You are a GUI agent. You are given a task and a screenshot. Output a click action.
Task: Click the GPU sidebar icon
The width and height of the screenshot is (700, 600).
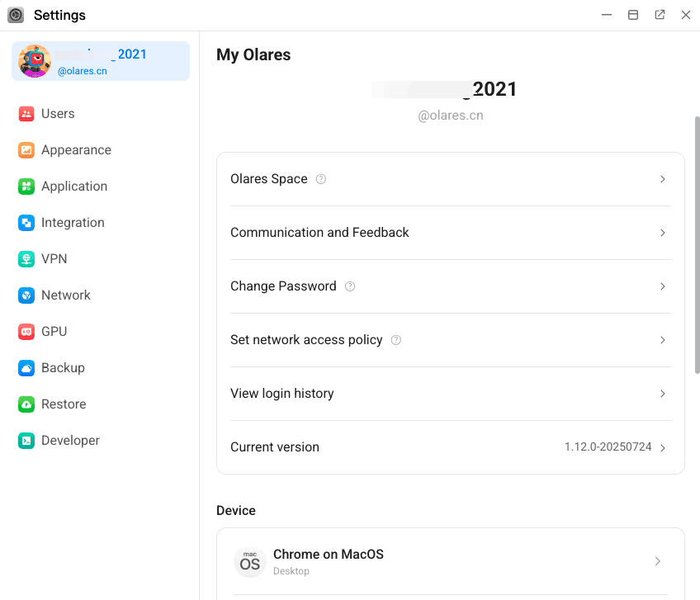[26, 331]
